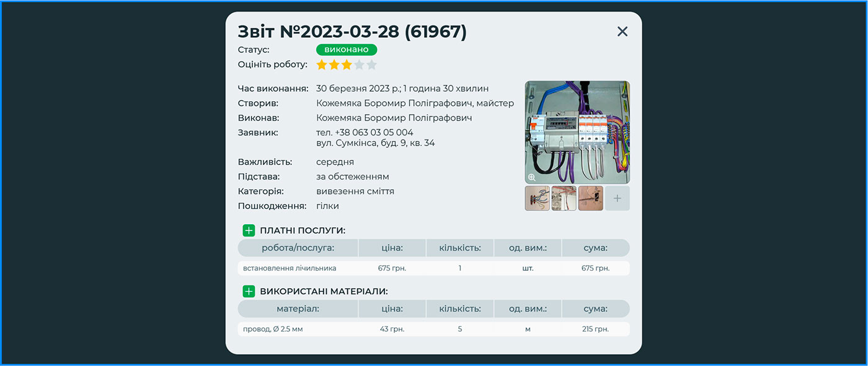Close the report dialog with X
This screenshot has height=366, width=868.
[x=622, y=32]
